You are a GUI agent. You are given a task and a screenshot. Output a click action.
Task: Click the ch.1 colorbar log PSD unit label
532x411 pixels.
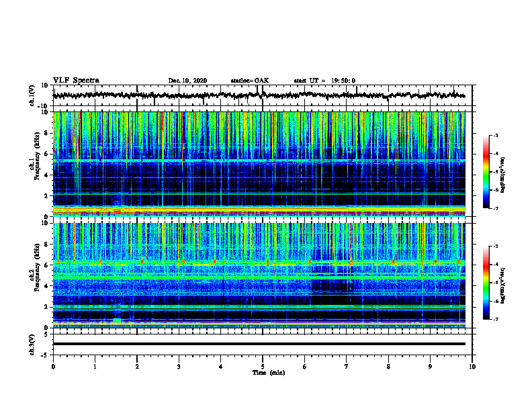[503, 175]
